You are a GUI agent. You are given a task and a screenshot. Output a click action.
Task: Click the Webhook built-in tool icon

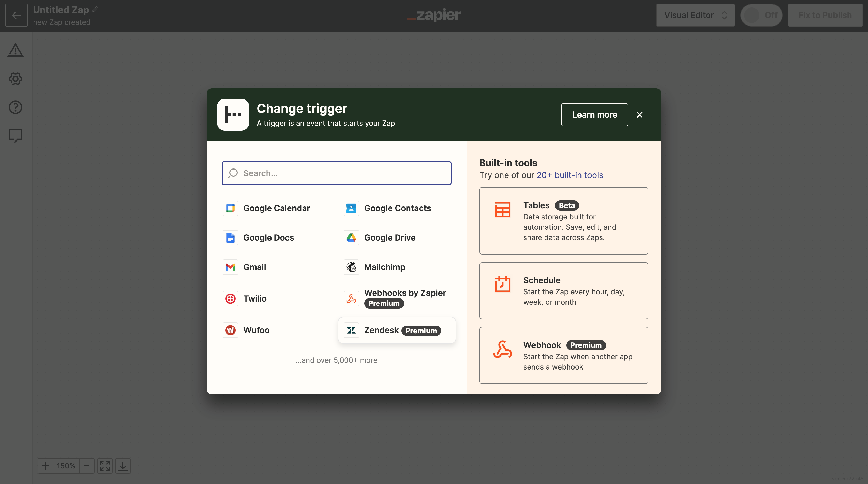(502, 349)
